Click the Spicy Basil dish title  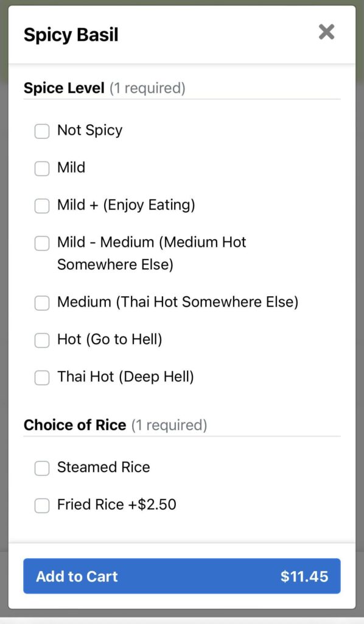point(71,35)
